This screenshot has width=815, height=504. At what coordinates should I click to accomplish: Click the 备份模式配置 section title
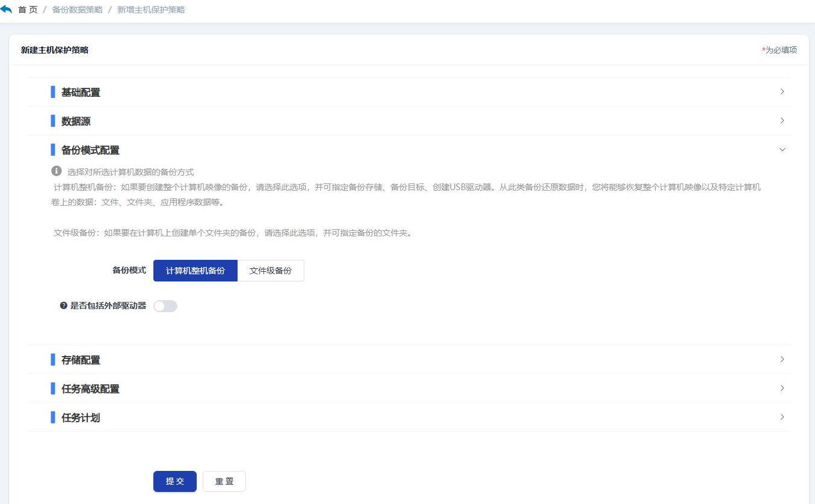[90, 150]
